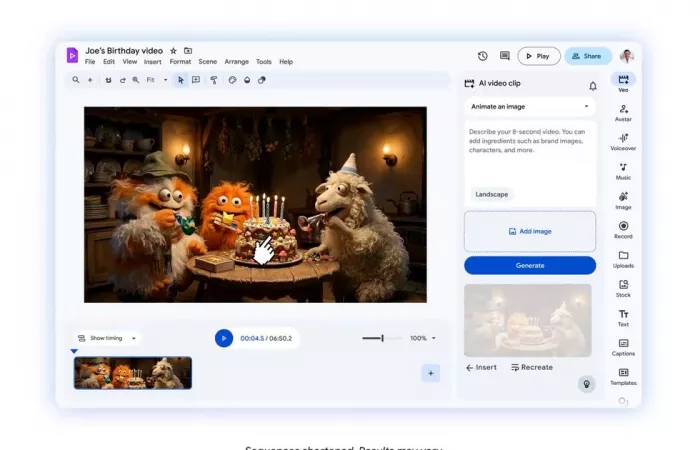Click the Share button
The image size is (700, 450).
click(x=588, y=56)
